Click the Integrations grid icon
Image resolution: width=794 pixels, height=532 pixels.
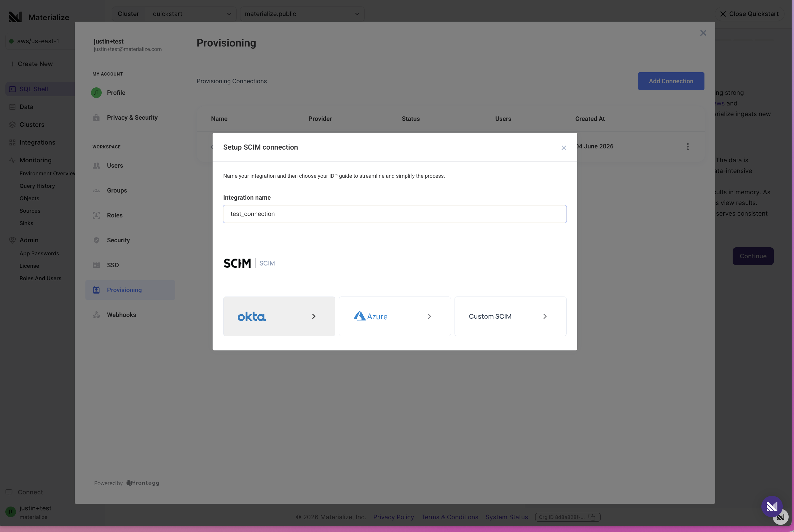click(12, 142)
